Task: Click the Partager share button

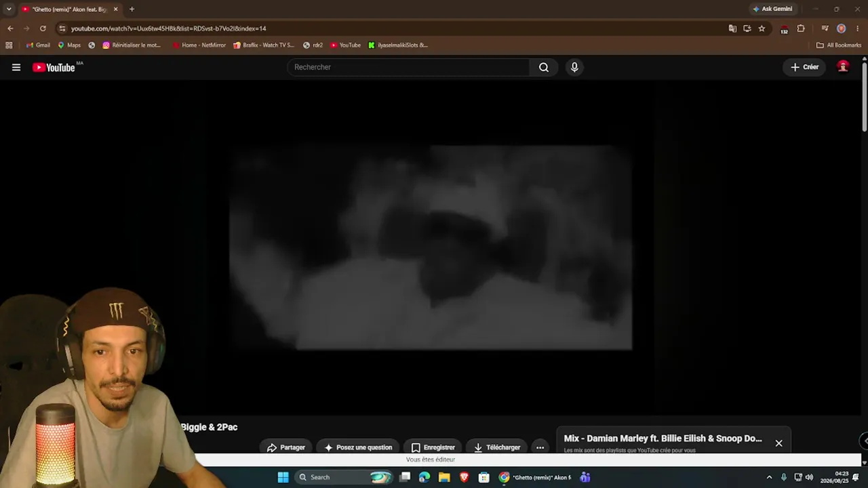Action: click(285, 447)
